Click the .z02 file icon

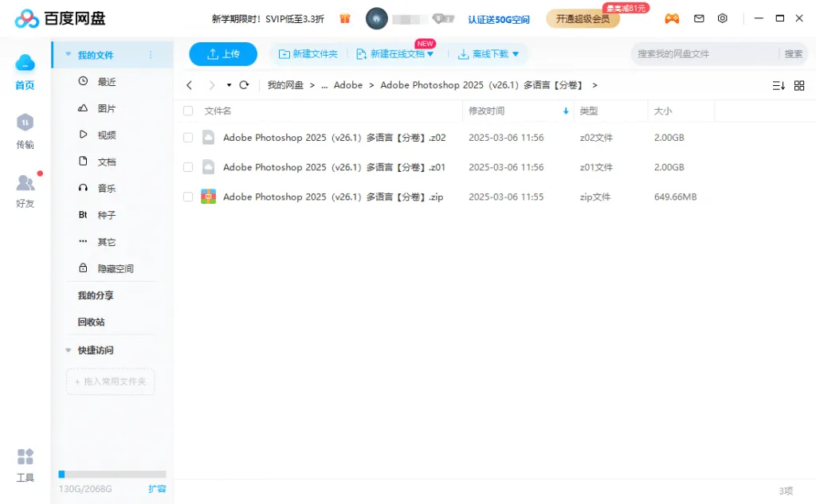(x=208, y=137)
